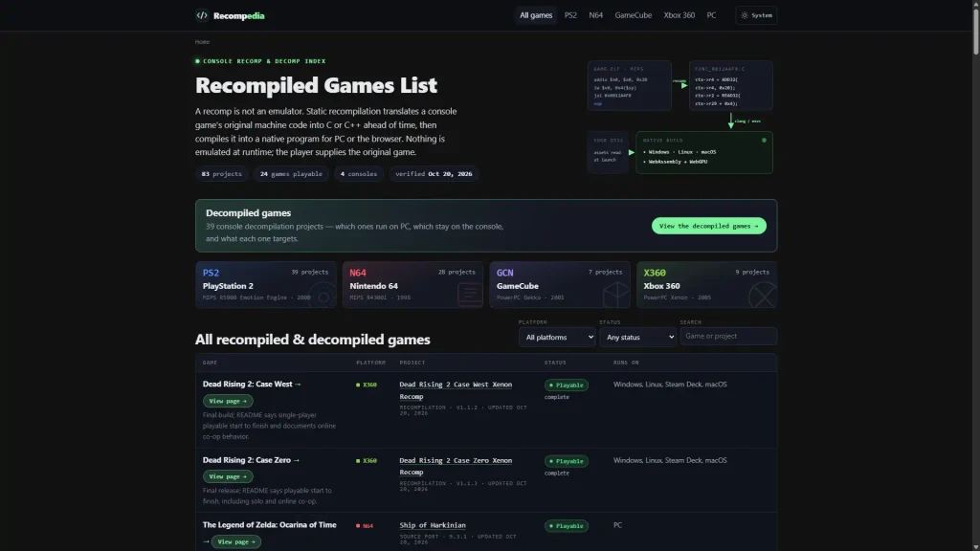Click the RUNS ON column header

point(626,363)
